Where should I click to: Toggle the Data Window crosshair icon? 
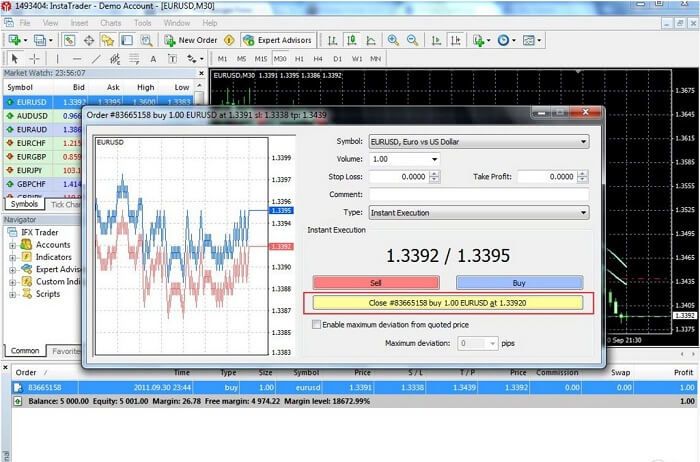click(89, 40)
